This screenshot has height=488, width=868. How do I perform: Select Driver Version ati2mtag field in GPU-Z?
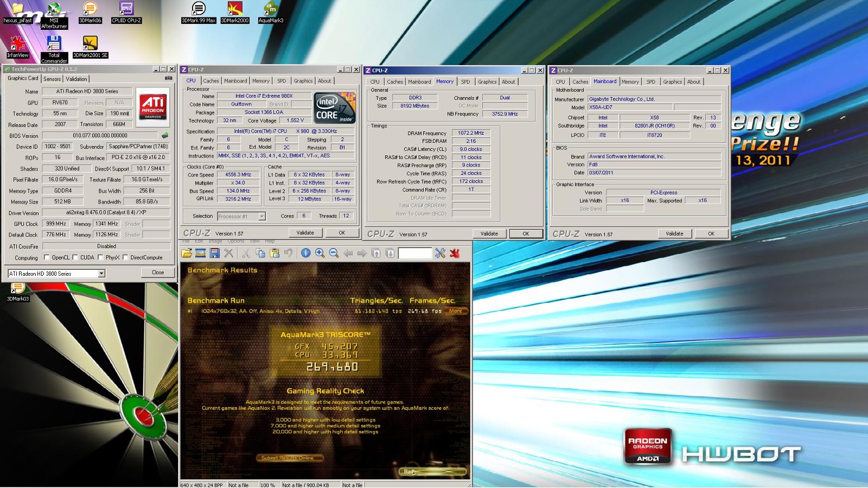[106, 213]
